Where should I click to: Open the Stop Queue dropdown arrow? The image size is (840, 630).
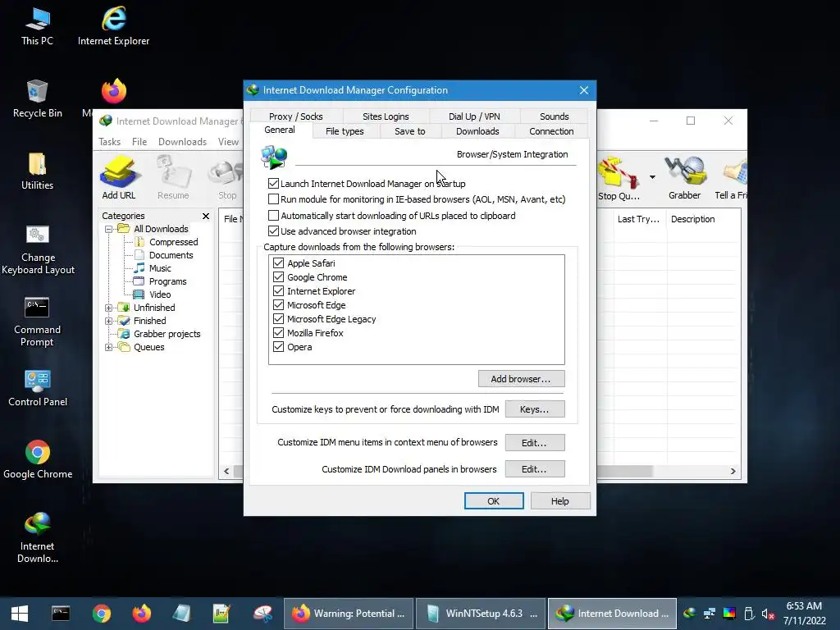(x=652, y=177)
